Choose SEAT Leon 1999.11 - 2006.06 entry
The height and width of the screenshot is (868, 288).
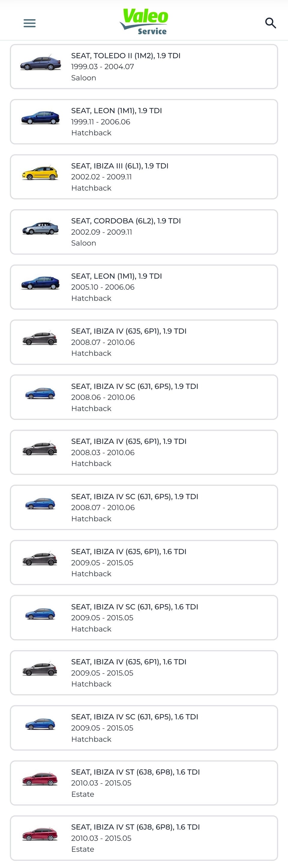(144, 122)
